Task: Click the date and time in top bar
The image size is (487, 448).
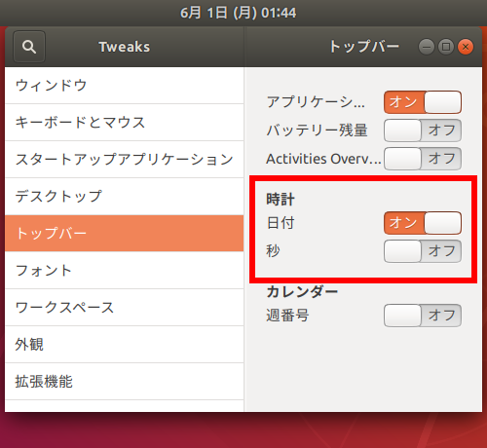Action: tap(239, 13)
